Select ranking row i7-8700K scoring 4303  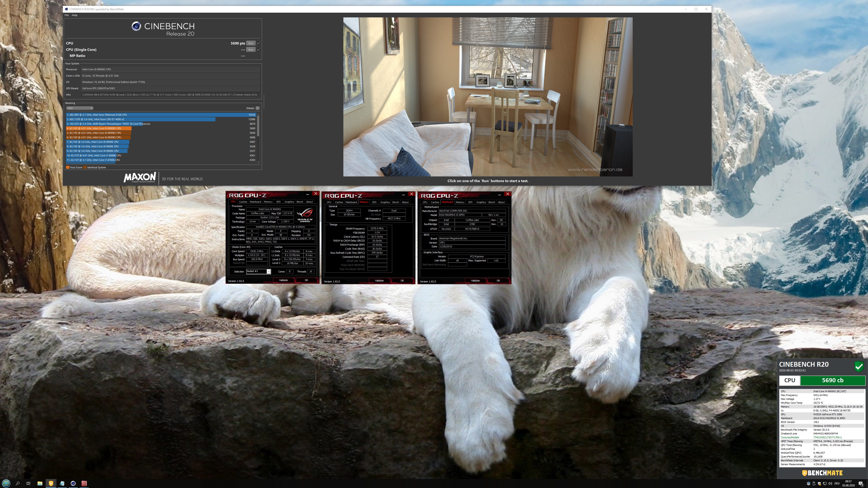point(161,160)
